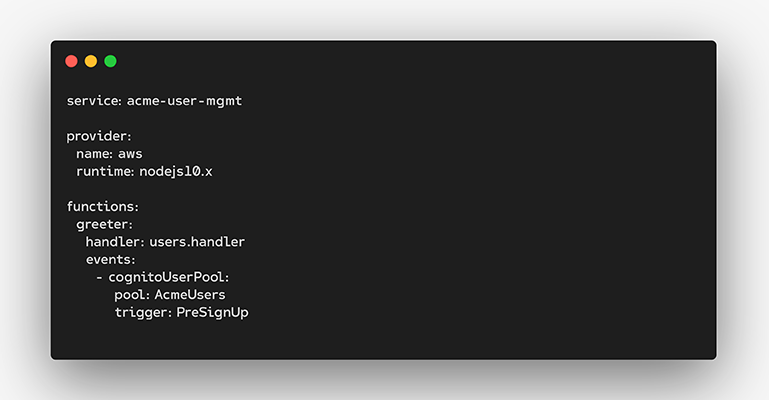Click the 'name' key under provider

[95, 154]
